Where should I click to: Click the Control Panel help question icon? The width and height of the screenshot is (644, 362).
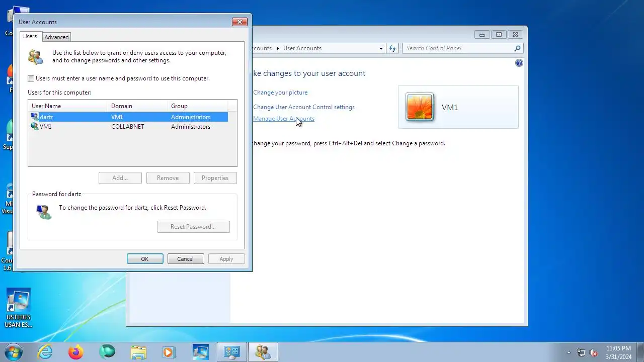(x=519, y=63)
